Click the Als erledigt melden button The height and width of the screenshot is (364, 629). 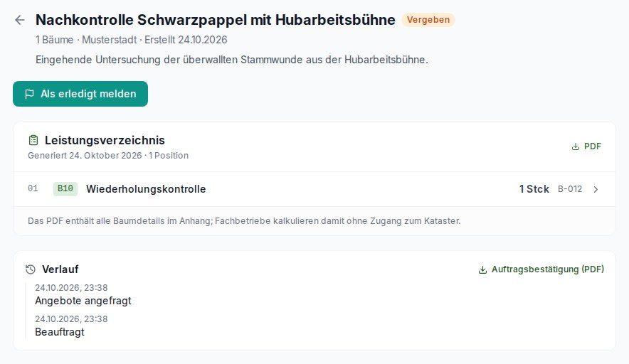(80, 94)
